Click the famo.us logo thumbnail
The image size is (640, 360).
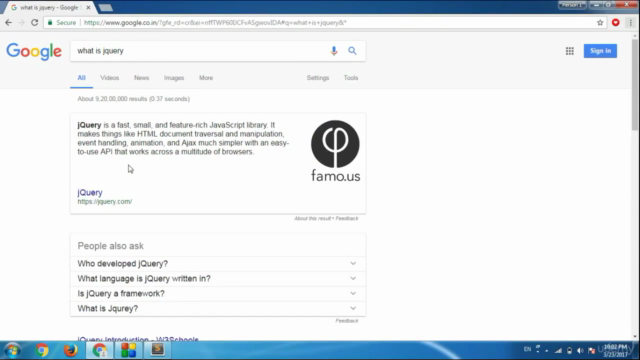335,151
